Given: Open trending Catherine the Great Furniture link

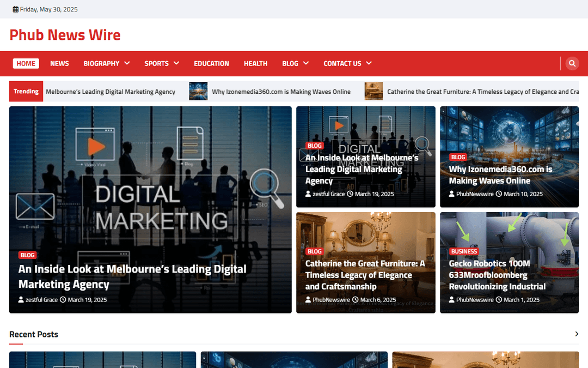Looking at the screenshot, I should coord(483,92).
